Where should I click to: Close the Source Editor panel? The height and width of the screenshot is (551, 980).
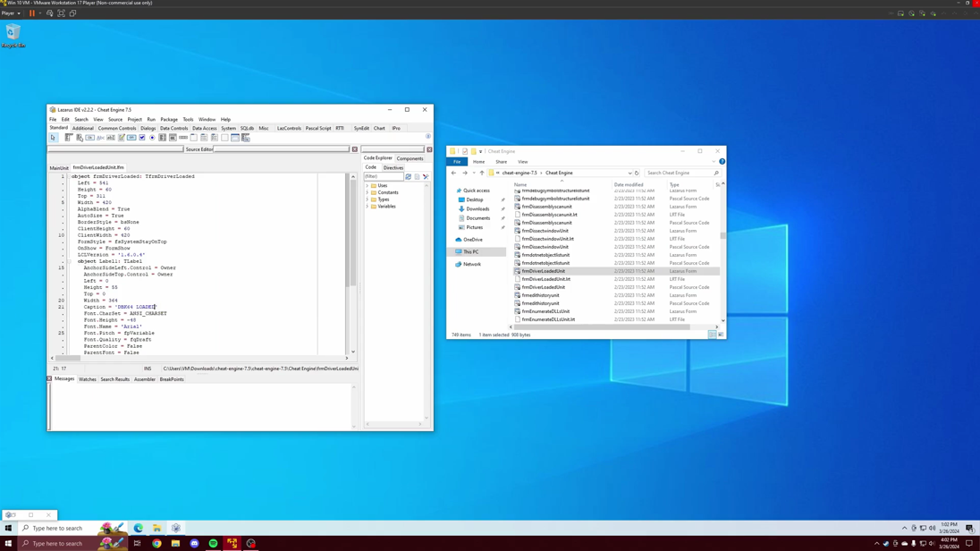pyautogui.click(x=354, y=149)
